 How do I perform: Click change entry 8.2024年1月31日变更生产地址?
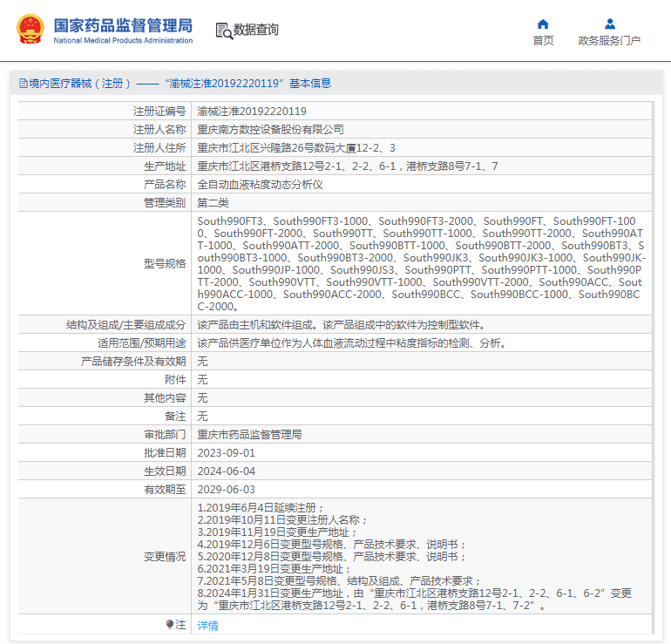click(x=414, y=599)
